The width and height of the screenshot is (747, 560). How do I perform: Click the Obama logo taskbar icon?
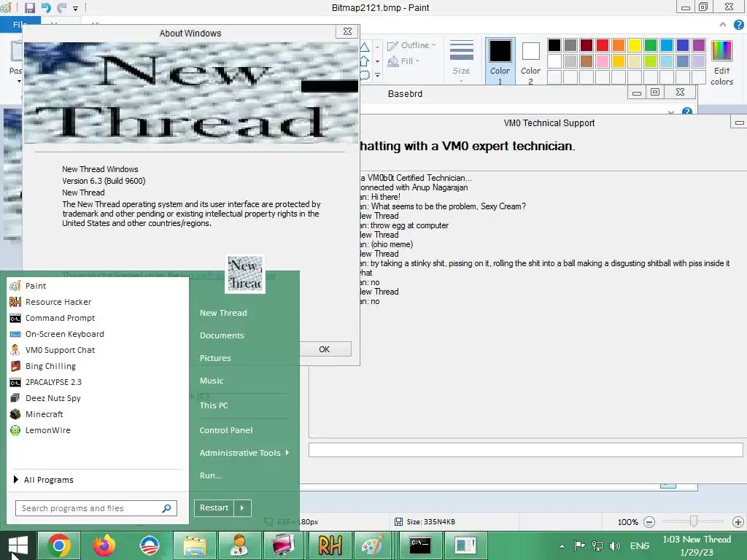149,545
